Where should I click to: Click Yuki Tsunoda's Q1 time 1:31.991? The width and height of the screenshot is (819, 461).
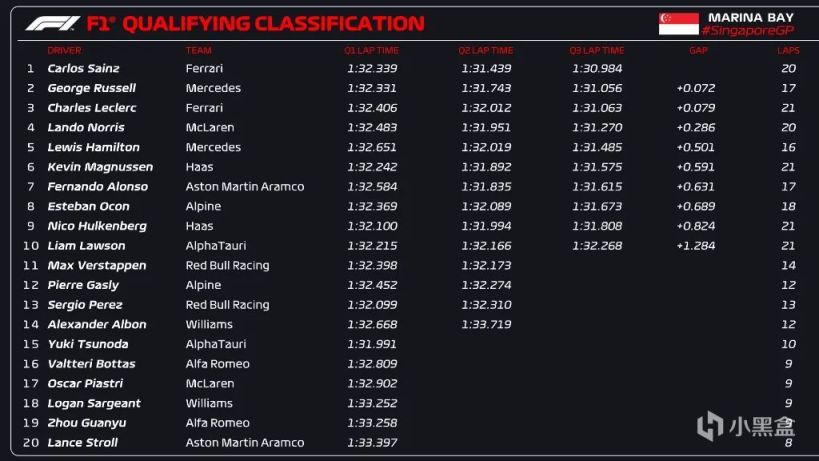tap(372, 344)
